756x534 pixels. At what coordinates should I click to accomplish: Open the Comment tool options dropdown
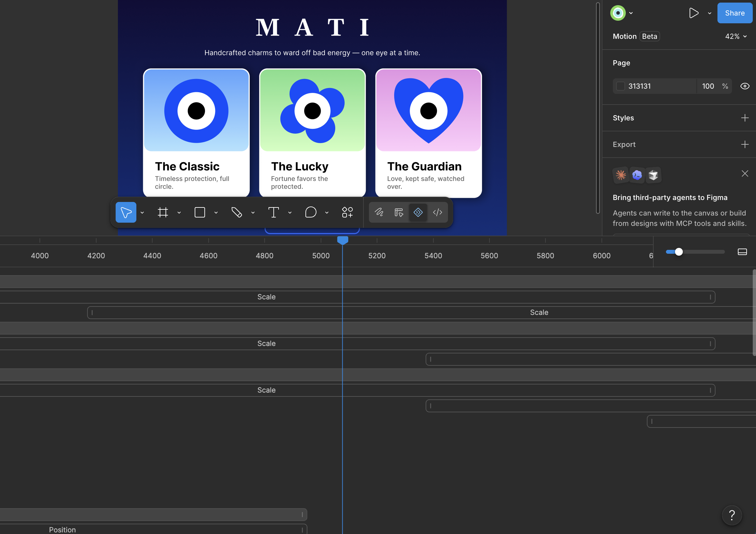pyautogui.click(x=326, y=213)
